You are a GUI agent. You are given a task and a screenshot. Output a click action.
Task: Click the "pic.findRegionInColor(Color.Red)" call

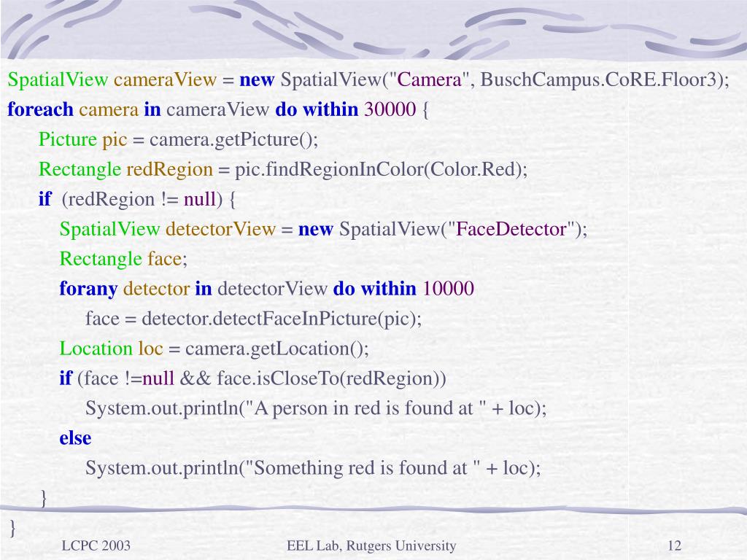coord(379,169)
